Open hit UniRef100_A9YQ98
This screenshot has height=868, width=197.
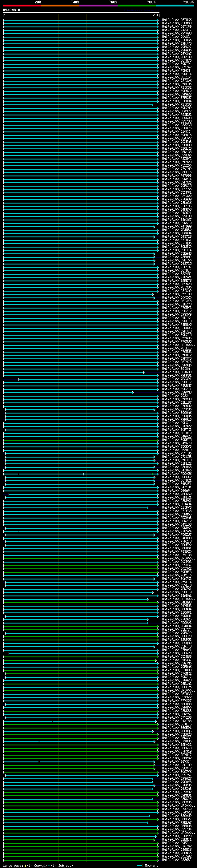click(177, 33)
